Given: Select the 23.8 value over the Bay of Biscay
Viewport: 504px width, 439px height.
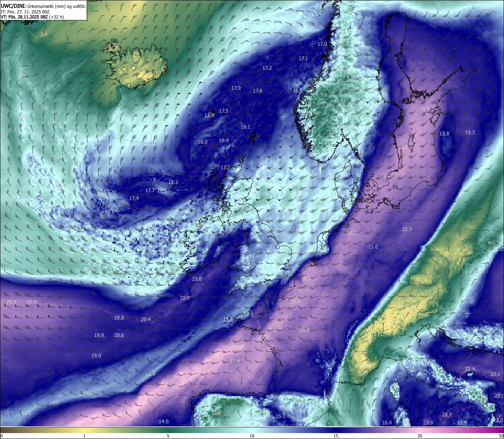Looking at the screenshot, I should coord(235,361).
